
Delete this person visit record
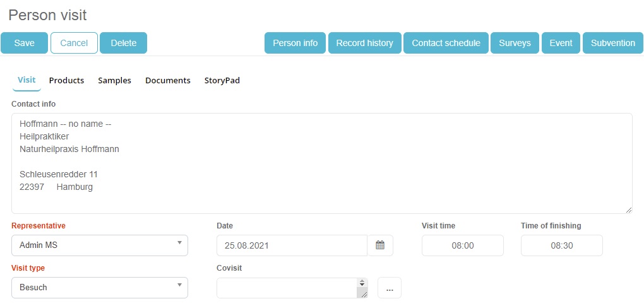click(123, 43)
